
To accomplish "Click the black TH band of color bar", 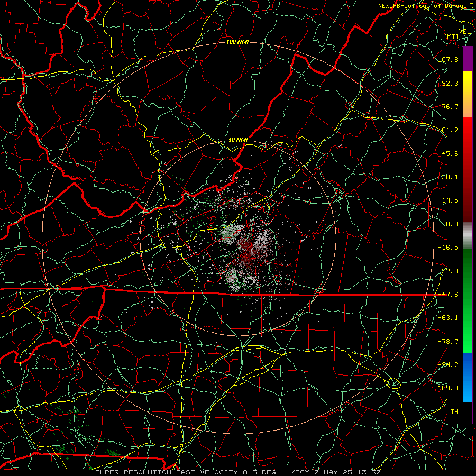I will pos(467,412).
